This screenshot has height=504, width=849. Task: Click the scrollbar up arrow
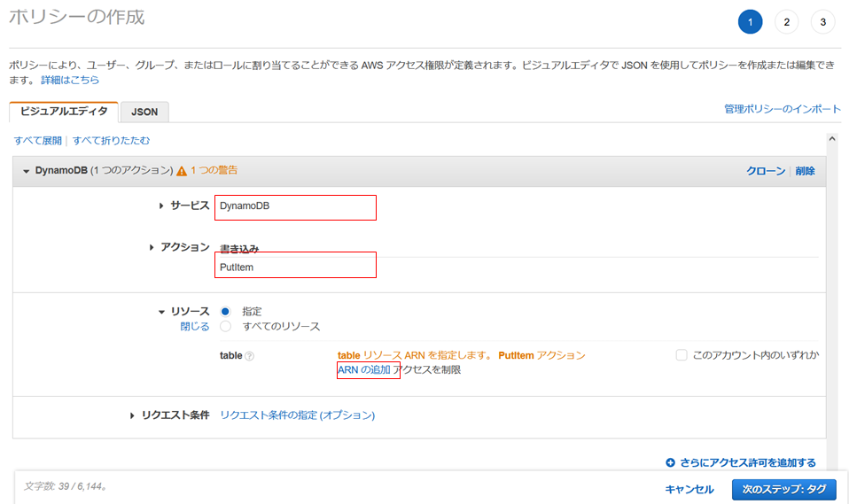tap(832, 139)
